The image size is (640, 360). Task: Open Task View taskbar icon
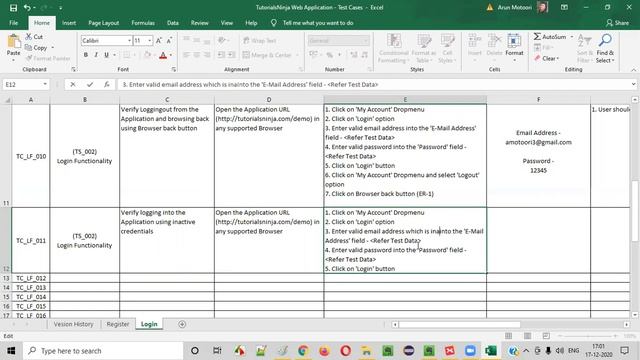[217, 351]
